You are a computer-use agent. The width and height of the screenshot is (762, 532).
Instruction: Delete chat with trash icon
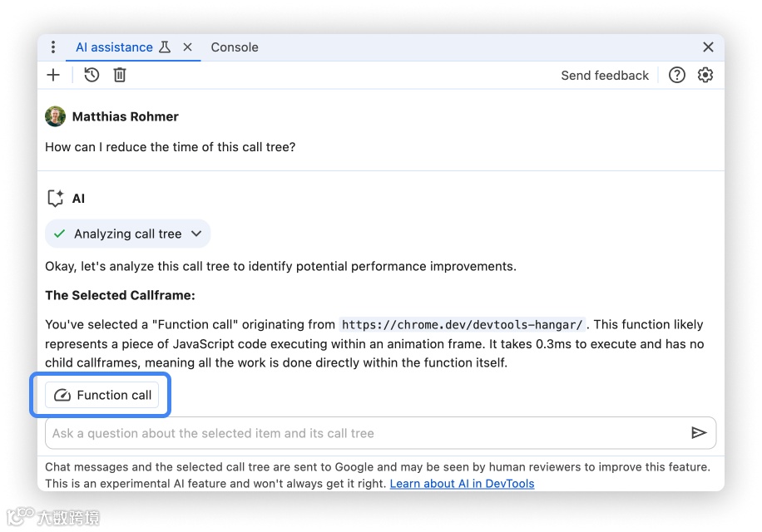tap(120, 75)
